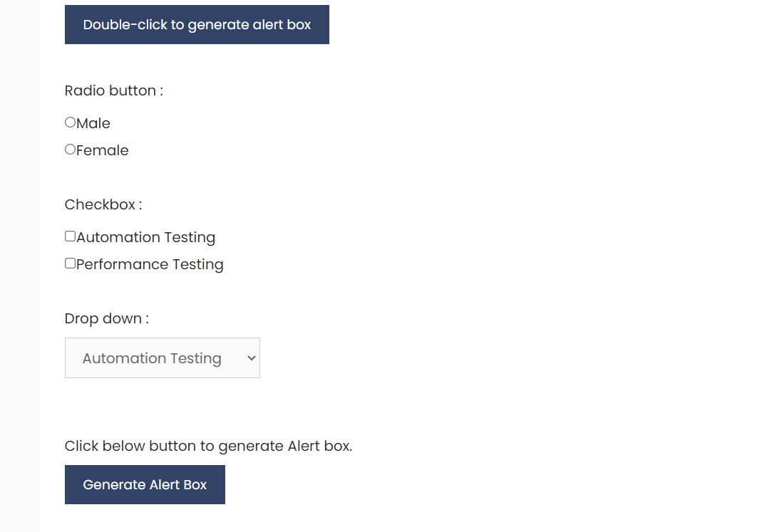
Task: Click the "Drop down :" heading
Action: pyautogui.click(x=107, y=318)
